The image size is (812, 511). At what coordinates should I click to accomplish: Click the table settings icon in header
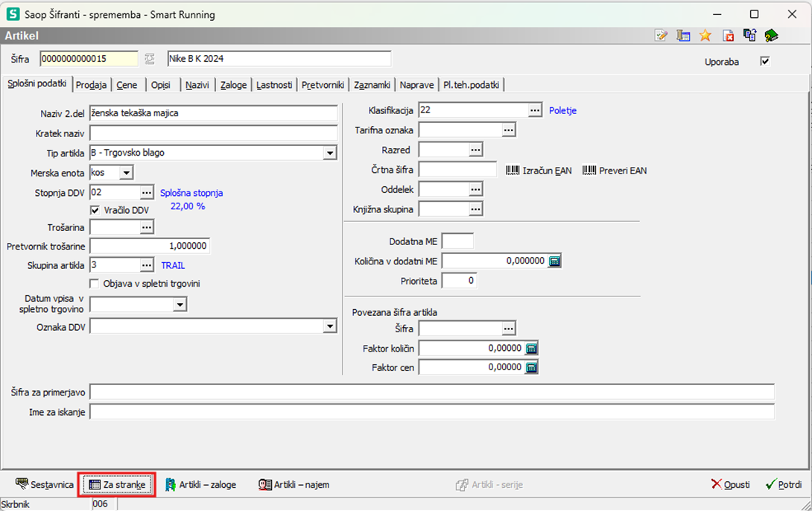coord(683,35)
